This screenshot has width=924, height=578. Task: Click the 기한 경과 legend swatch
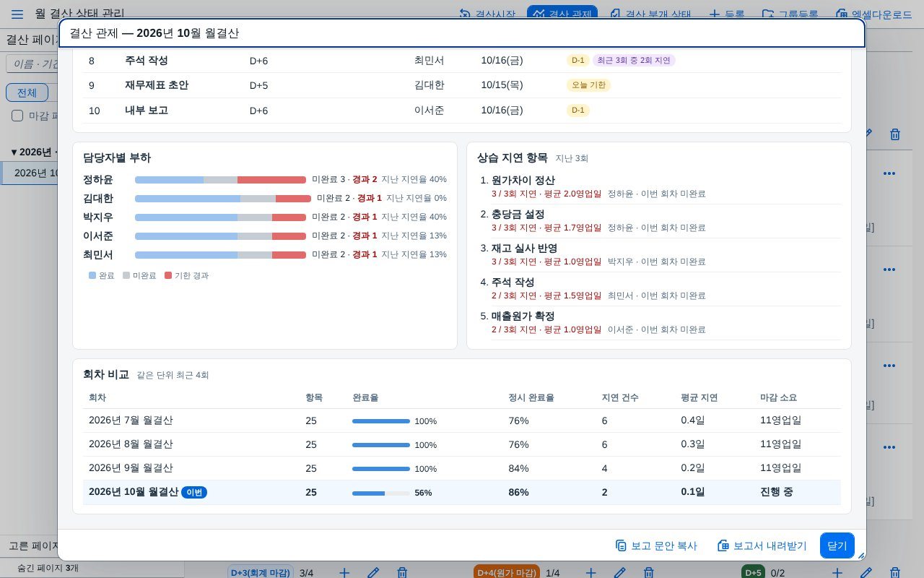[x=168, y=275]
